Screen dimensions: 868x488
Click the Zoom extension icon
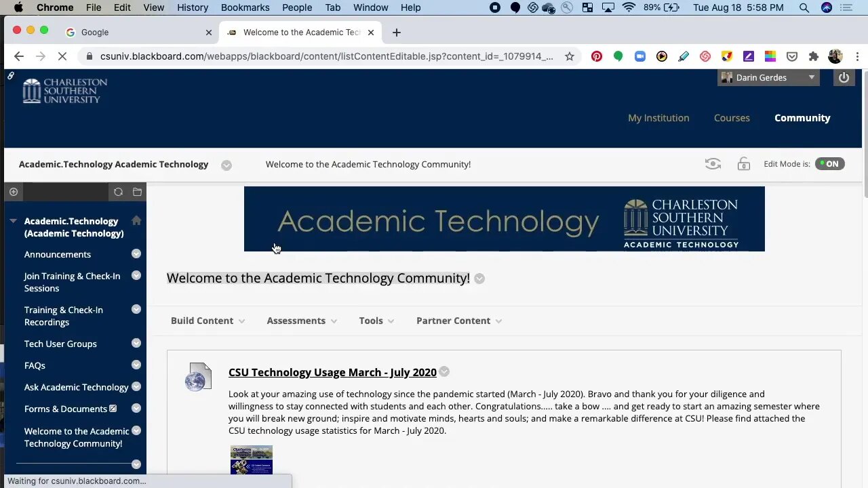[x=640, y=56]
